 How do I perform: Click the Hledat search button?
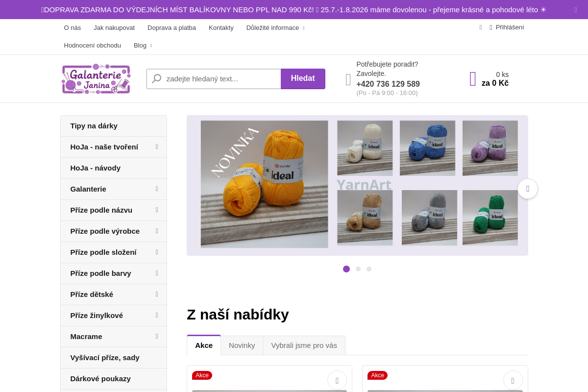pos(303,78)
